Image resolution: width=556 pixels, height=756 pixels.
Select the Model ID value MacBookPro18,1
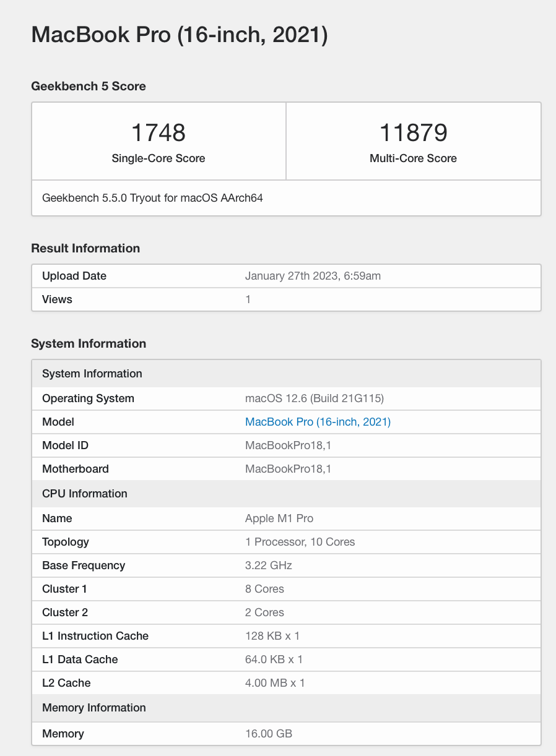(288, 445)
